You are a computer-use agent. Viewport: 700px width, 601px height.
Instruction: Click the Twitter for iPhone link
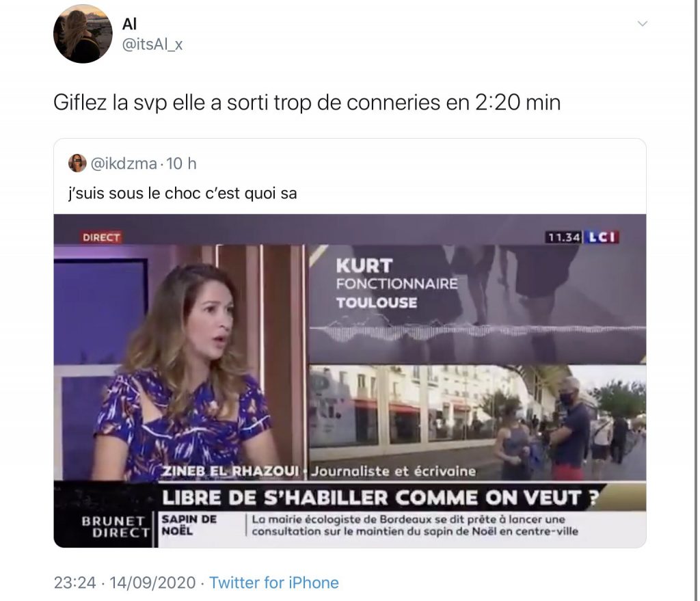click(x=273, y=583)
